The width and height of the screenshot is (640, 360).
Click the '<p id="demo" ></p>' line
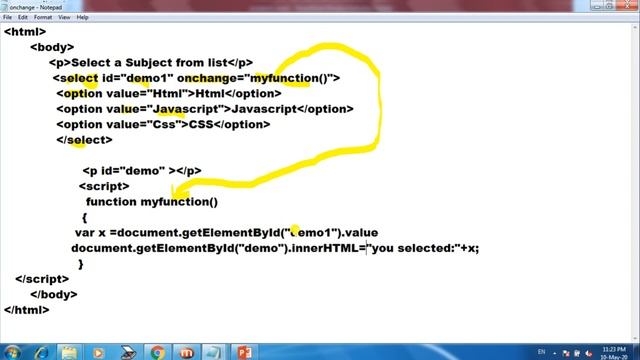point(142,171)
